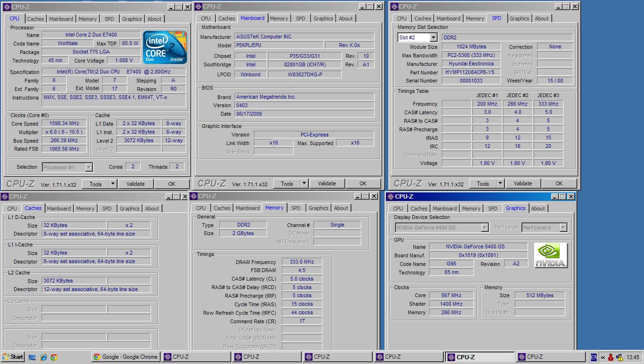The height and width of the screenshot is (364, 644).
Task: Open the Perf Level 0 dropdown
Action: tap(563, 227)
